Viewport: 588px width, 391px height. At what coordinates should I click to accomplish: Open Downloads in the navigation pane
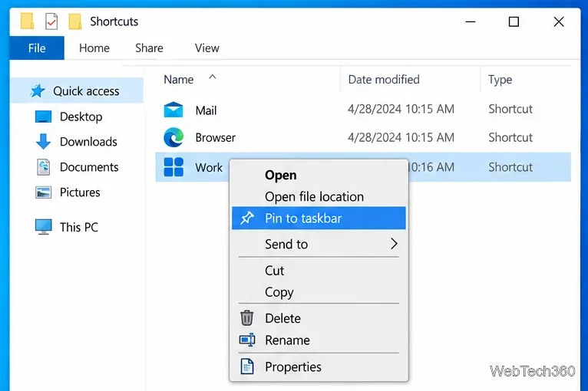pos(88,142)
